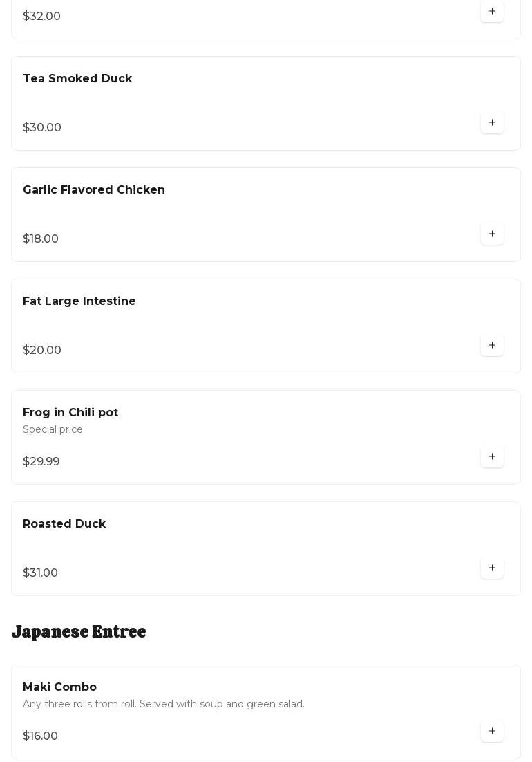Click plus icon for Garlic Flavored Chicken
532x762 pixels.
(x=492, y=234)
